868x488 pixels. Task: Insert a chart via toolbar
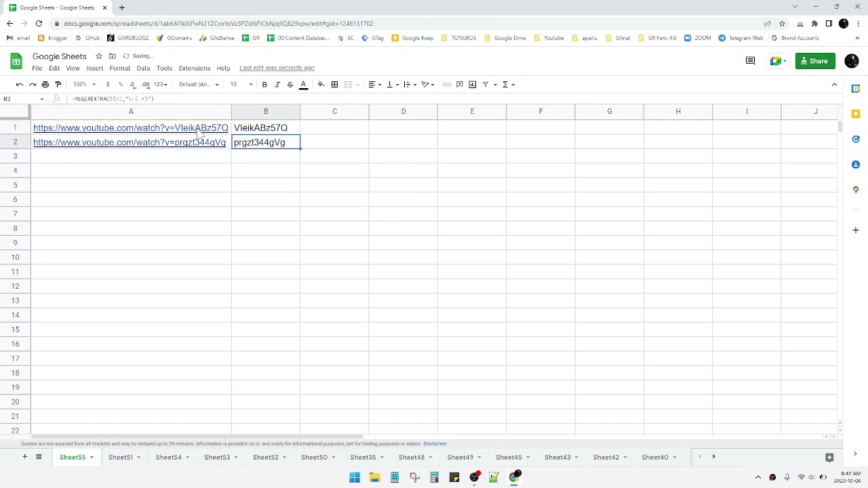click(473, 85)
